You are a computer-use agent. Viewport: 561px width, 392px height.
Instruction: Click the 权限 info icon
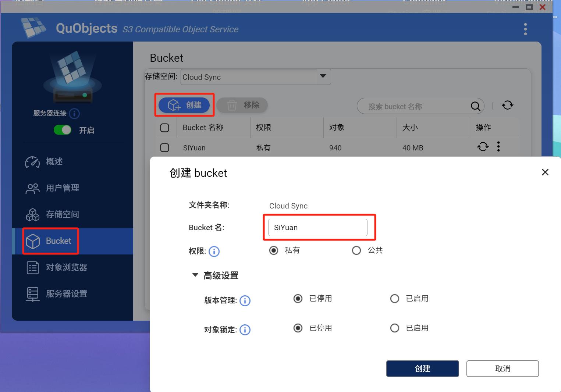tap(214, 252)
